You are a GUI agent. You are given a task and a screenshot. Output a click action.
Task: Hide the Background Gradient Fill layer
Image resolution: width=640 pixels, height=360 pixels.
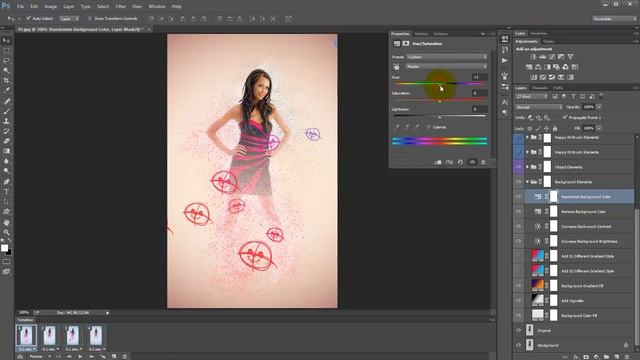(518, 286)
